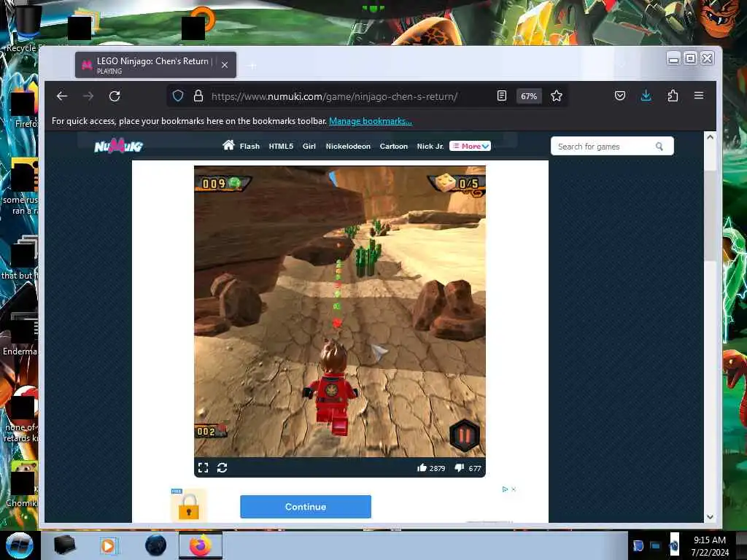This screenshot has width=747, height=560.
Task: Open the black box taskbar icon
Action: [x=64, y=545]
